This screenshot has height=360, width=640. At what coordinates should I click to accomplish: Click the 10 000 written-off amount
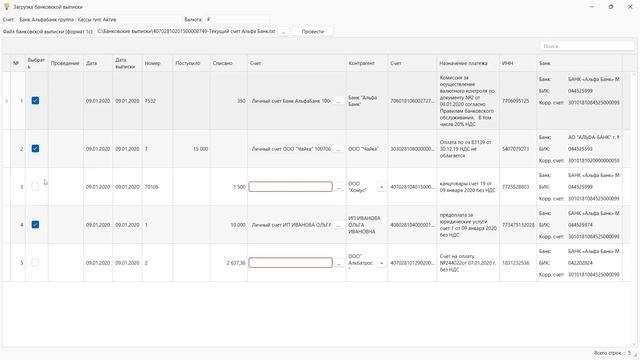tap(238, 225)
